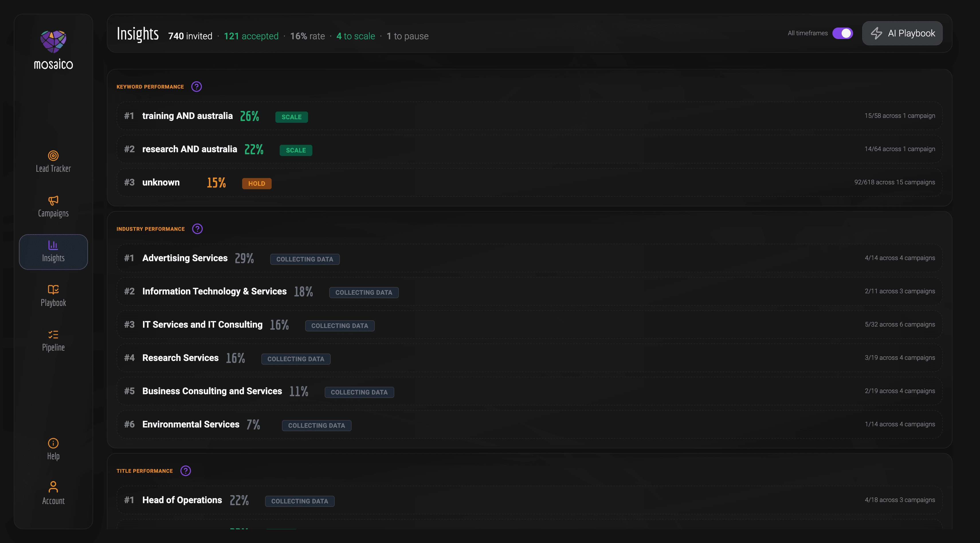Click '5/32 across 6 campaigns' text
980x543 pixels.
click(x=900, y=325)
